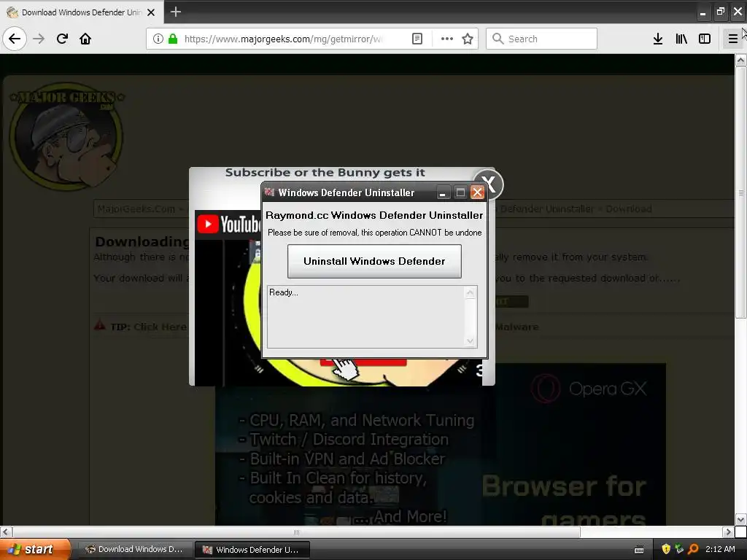The width and height of the screenshot is (747, 560).
Task: Click log box scroll up arrow
Action: click(x=471, y=293)
